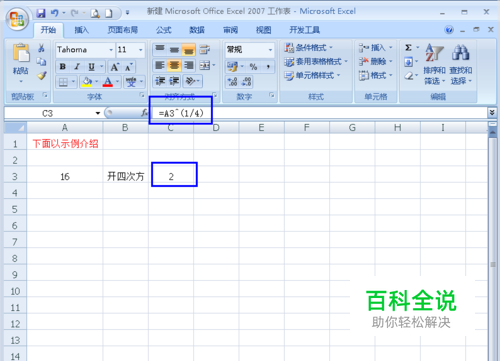The width and height of the screenshot is (500, 361).
Task: Apply yellow fill color
Action: tap(87, 82)
